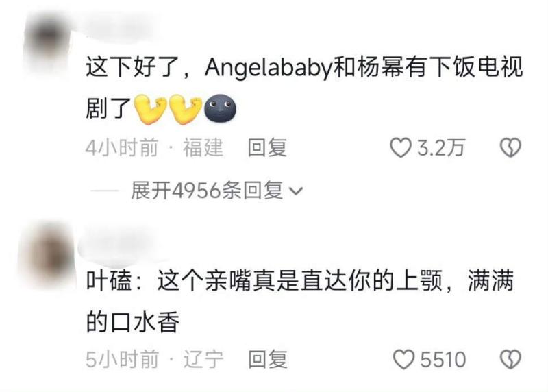Tap the 3.2万 like count
548x392 pixels.
click(x=441, y=148)
